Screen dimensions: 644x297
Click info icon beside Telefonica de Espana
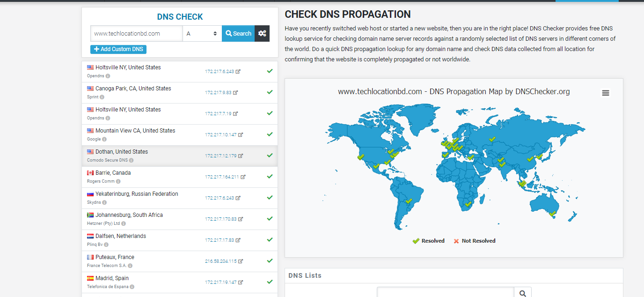point(132,287)
